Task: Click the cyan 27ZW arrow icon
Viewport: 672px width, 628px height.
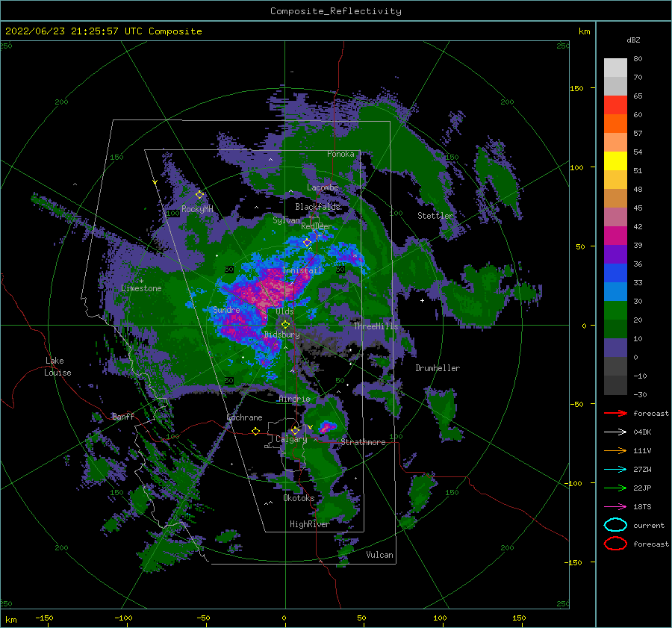Action: click(x=615, y=470)
